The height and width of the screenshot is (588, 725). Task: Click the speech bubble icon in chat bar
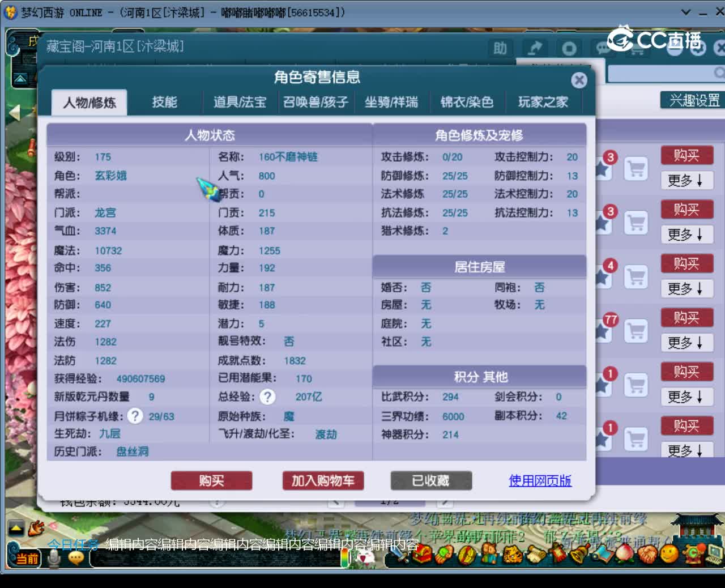click(x=76, y=559)
